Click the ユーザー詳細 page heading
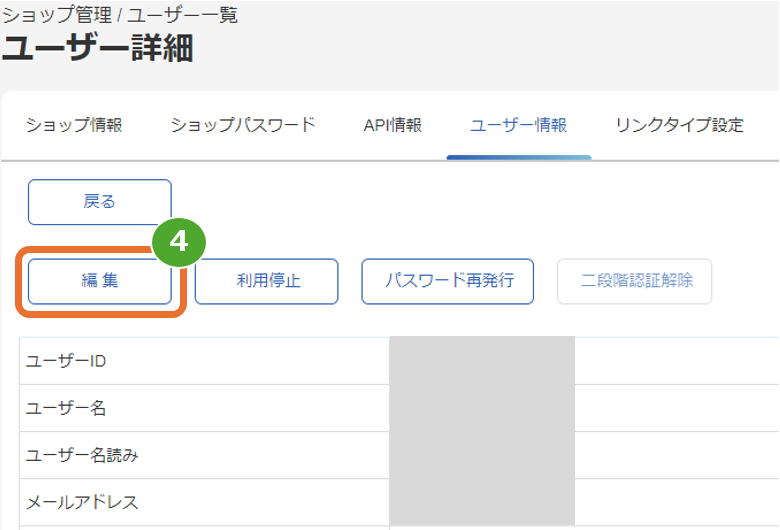780x530 pixels. tap(98, 48)
